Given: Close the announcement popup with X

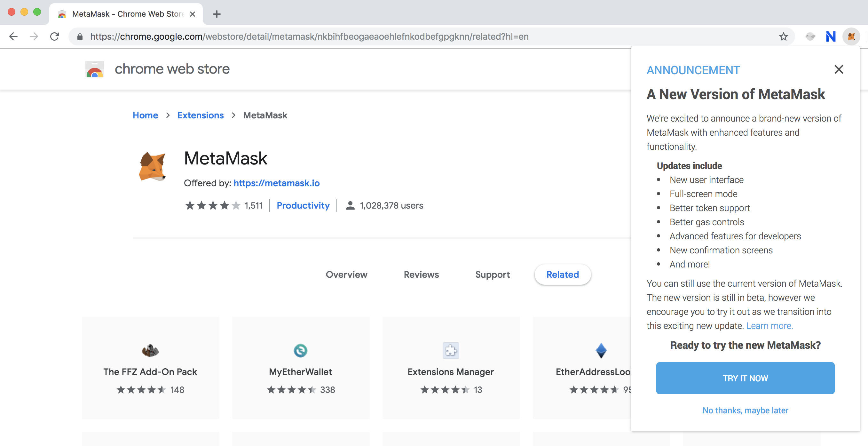Looking at the screenshot, I should pyautogui.click(x=839, y=69).
